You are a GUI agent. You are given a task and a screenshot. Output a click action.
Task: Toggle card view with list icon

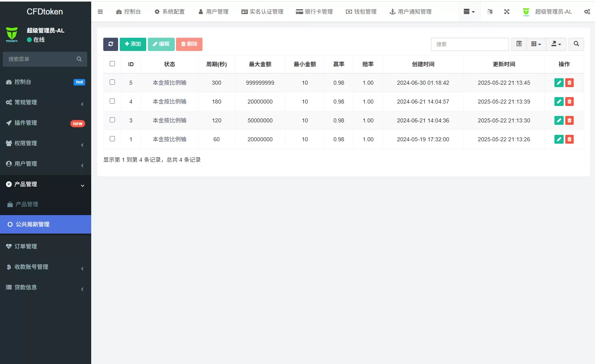pos(518,44)
